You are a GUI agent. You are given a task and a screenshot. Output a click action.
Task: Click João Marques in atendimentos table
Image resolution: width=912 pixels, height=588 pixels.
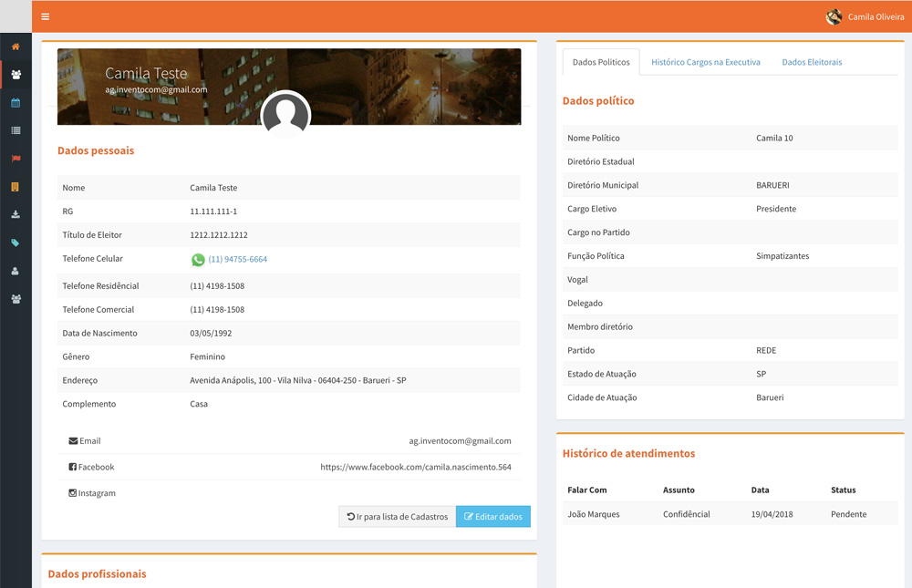click(594, 514)
